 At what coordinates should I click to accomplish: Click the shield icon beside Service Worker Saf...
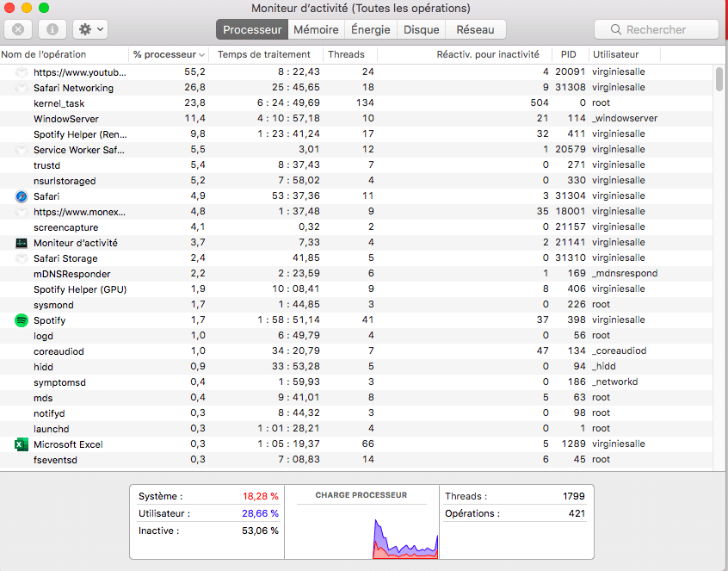coord(22,150)
